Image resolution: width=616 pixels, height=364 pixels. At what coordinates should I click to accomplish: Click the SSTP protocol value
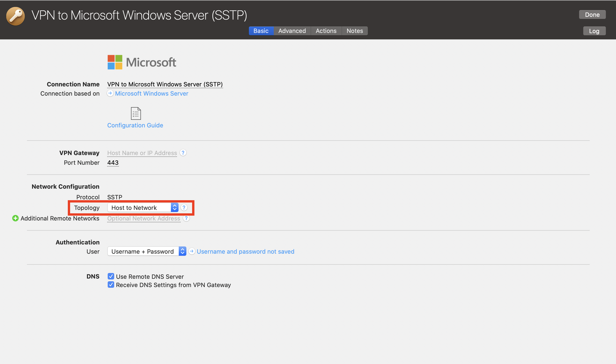(115, 197)
